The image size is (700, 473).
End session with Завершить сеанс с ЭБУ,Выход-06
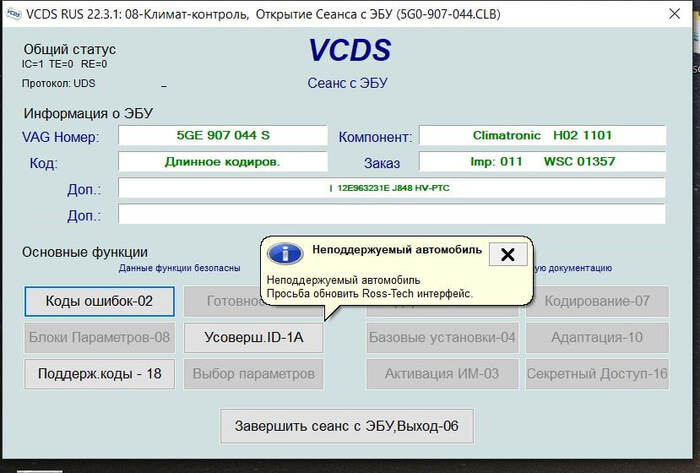pos(346,425)
